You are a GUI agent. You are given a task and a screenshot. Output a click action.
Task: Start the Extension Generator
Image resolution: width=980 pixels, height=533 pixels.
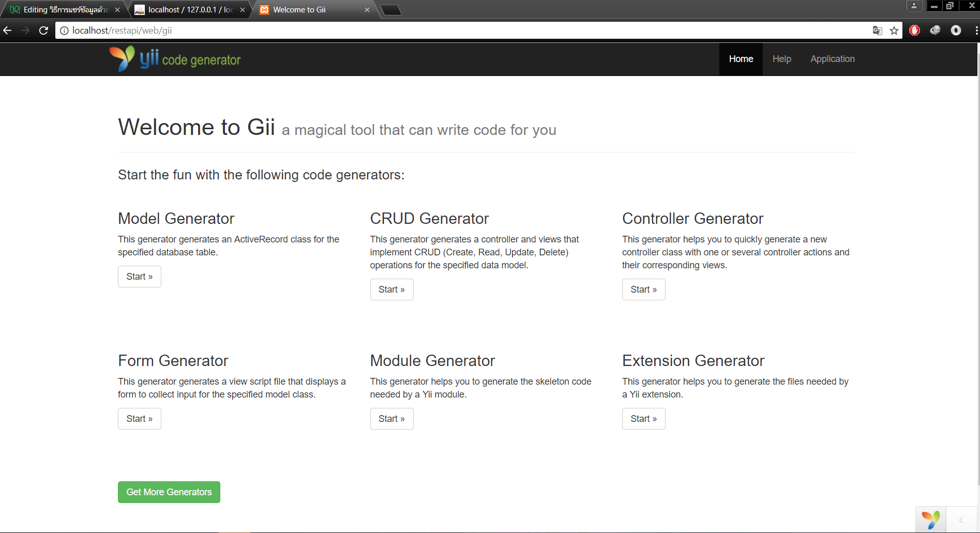644,419
